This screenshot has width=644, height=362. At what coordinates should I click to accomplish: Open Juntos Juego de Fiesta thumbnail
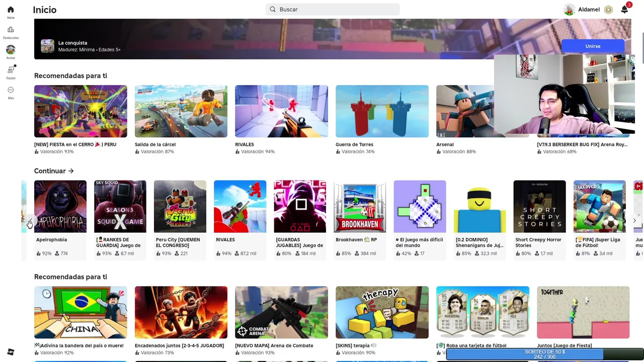(583, 312)
